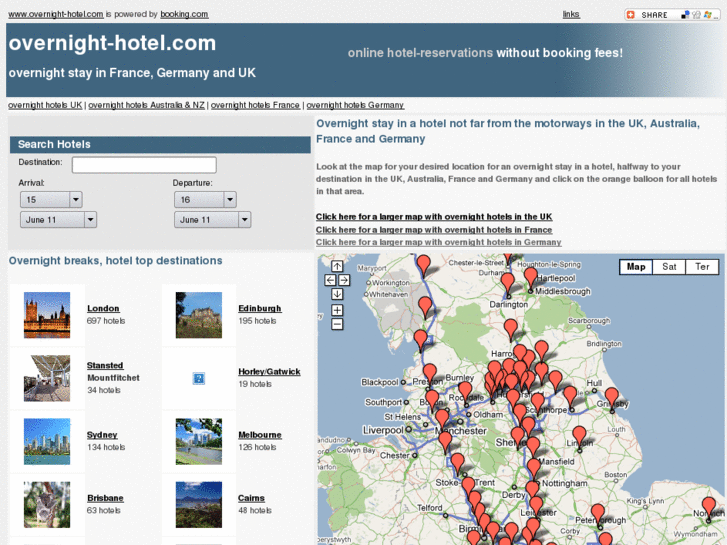Screen dimensions: 727x545
Task: Open Edinburgh hotels link
Action: [x=260, y=308]
